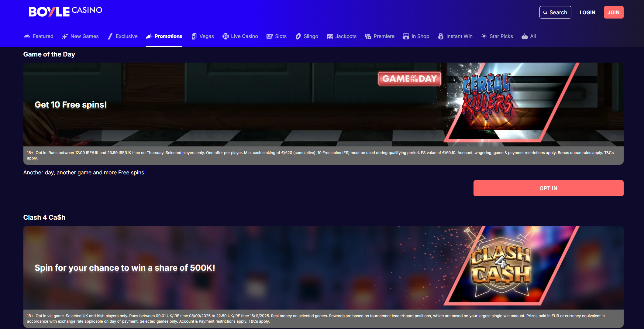Click the Featured category icon

27,36
